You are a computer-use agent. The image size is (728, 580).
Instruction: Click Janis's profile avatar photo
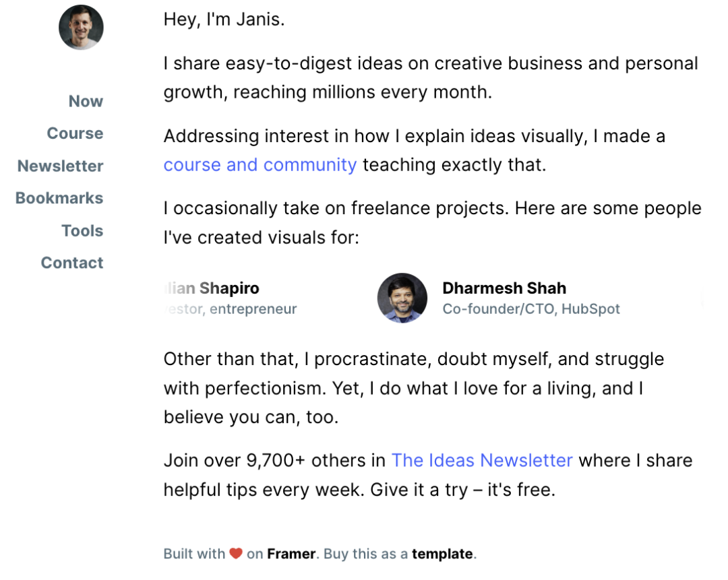(82, 28)
